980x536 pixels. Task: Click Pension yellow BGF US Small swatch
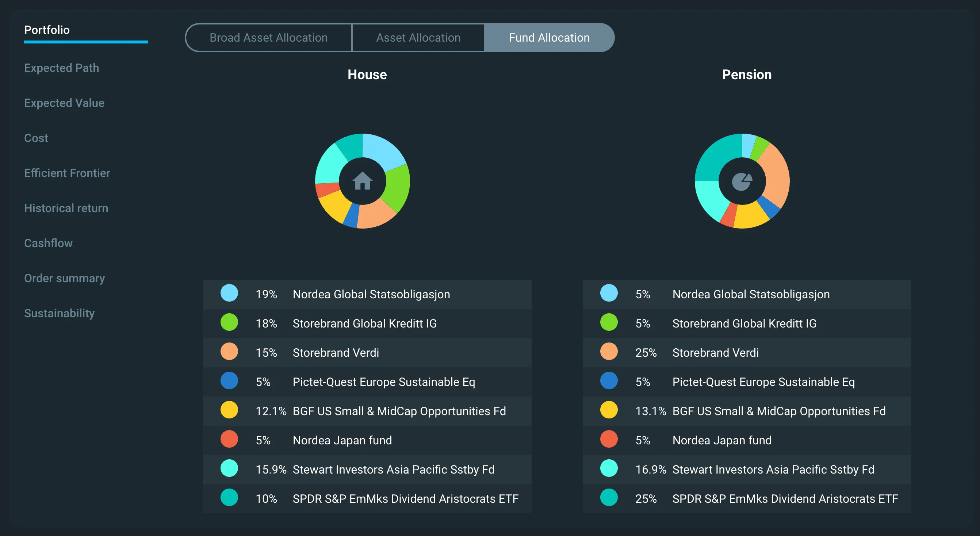(609, 410)
